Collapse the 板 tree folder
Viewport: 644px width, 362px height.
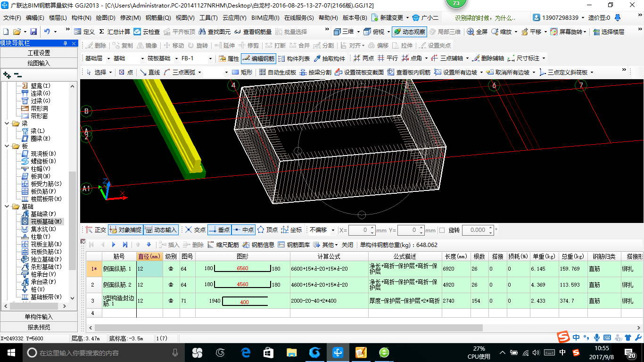(x=7, y=146)
